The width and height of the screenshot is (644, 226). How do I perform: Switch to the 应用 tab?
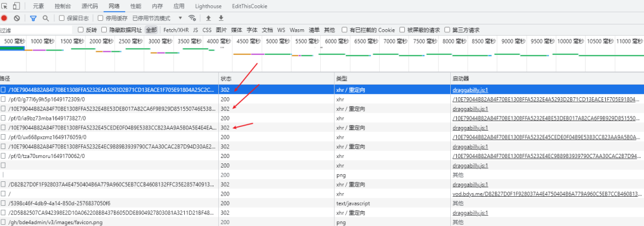point(179,6)
